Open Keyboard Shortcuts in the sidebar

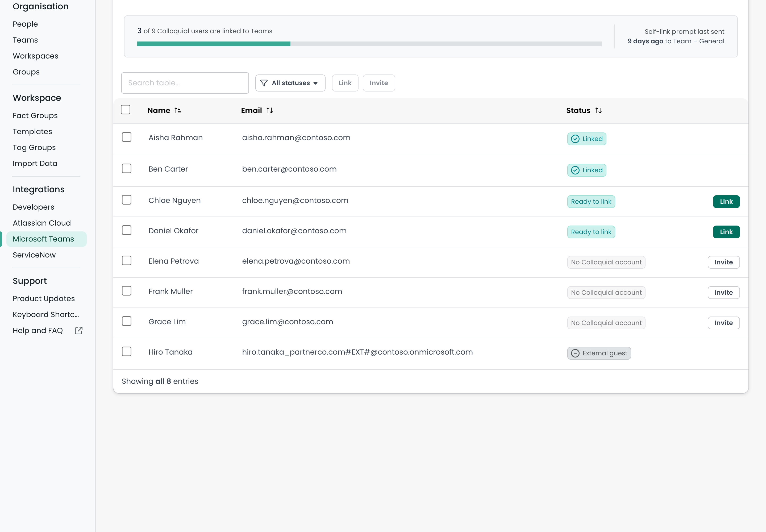46,315
